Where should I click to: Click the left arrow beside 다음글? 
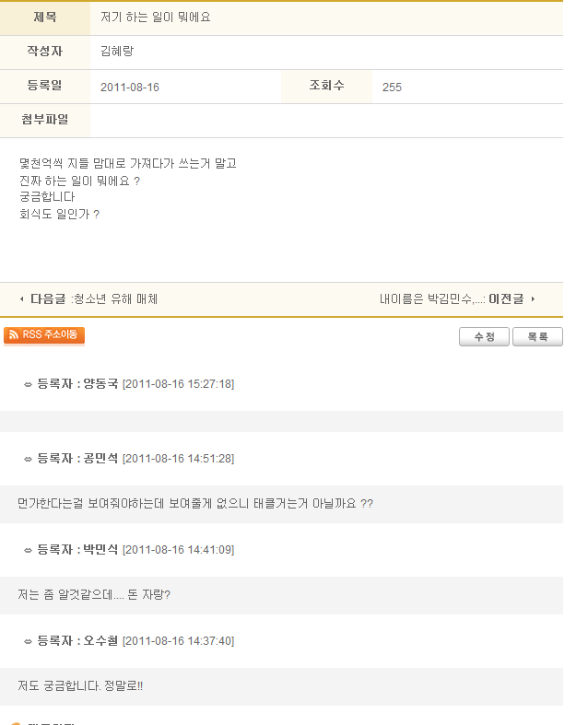[x=22, y=299]
